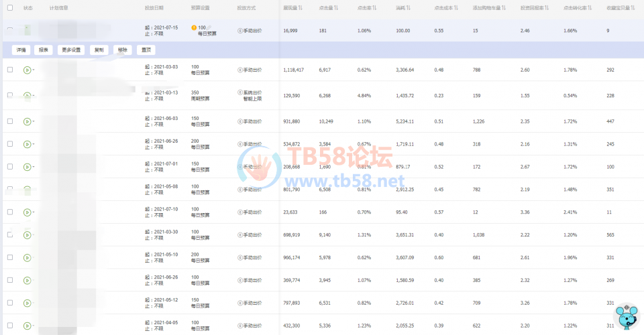Click the 投放日期 column header
Image resolution: width=644 pixels, height=335 pixels.
point(154,8)
